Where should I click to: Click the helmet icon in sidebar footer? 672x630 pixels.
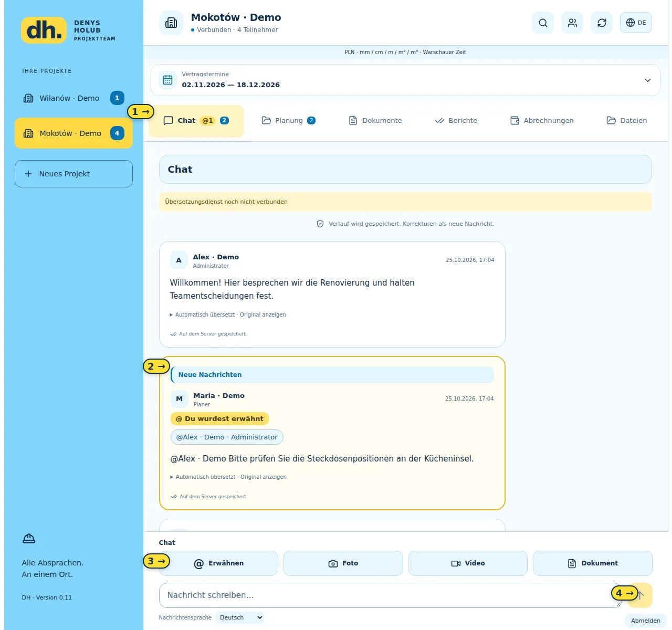29,539
